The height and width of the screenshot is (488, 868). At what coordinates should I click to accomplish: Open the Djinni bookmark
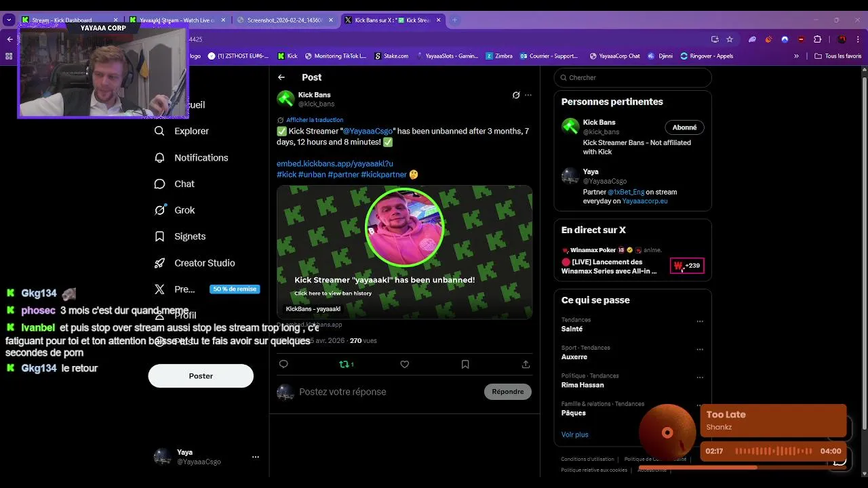pyautogui.click(x=660, y=56)
